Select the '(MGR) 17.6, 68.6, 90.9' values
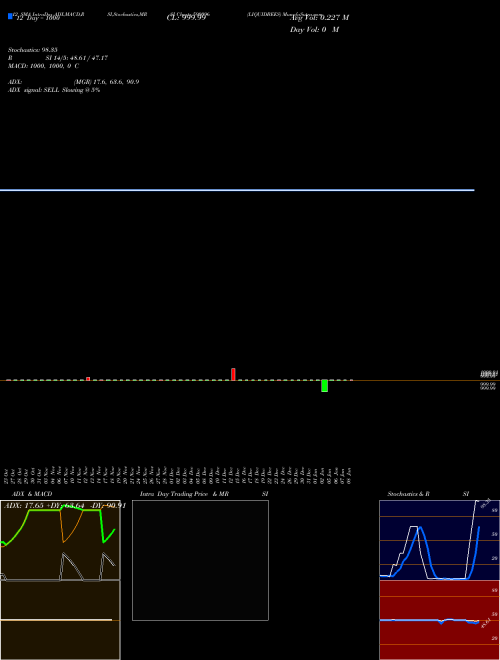 pos(106,82)
